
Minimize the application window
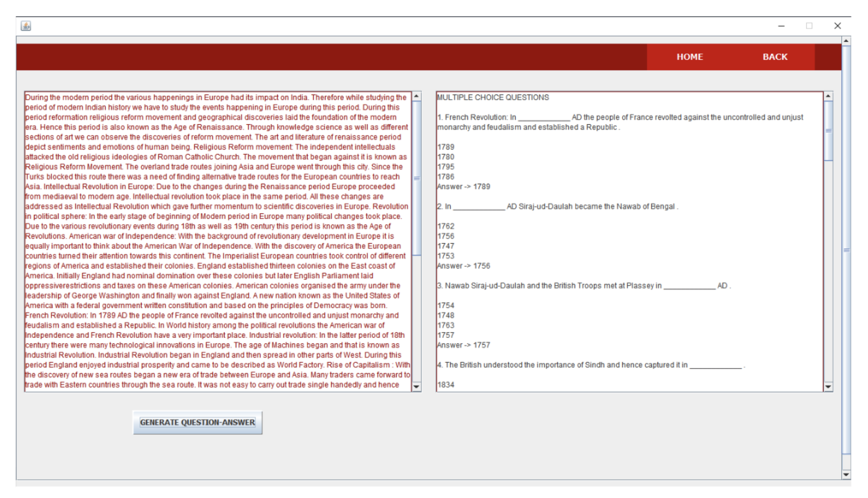(781, 26)
